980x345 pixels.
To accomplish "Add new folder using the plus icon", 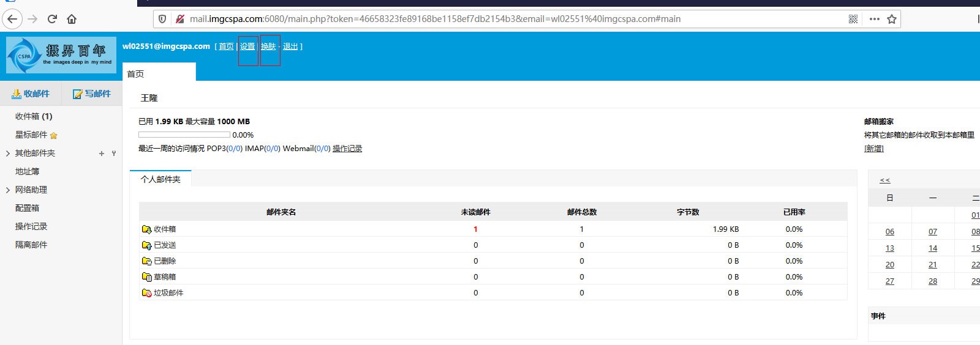I will tap(102, 154).
